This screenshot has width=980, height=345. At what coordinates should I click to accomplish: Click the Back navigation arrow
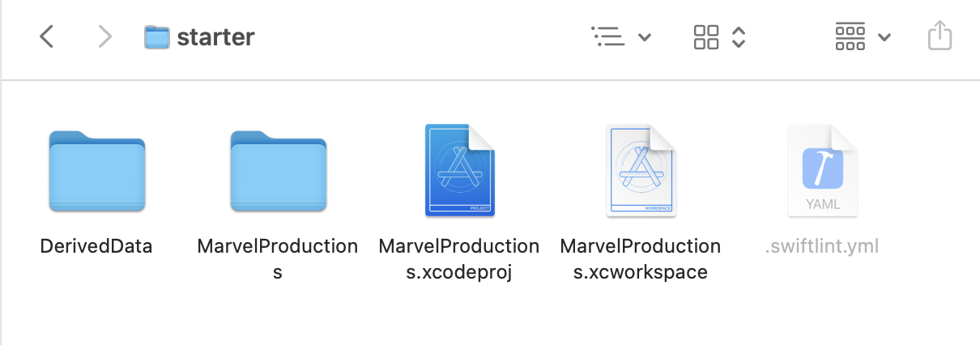(x=47, y=36)
